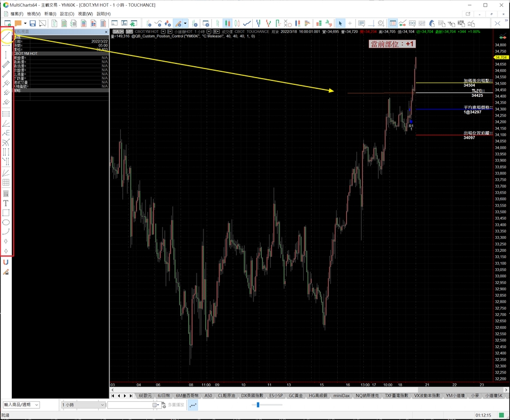Click the Fibonacci grid tool icon
The width and height of the screenshot is (510, 420).
point(6,182)
